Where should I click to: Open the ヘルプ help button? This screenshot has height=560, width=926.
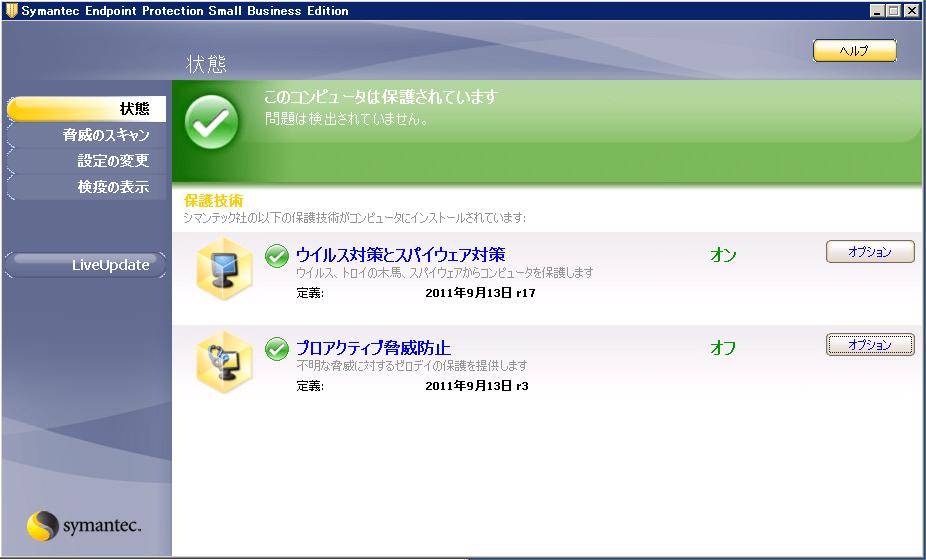pyautogui.click(x=855, y=51)
